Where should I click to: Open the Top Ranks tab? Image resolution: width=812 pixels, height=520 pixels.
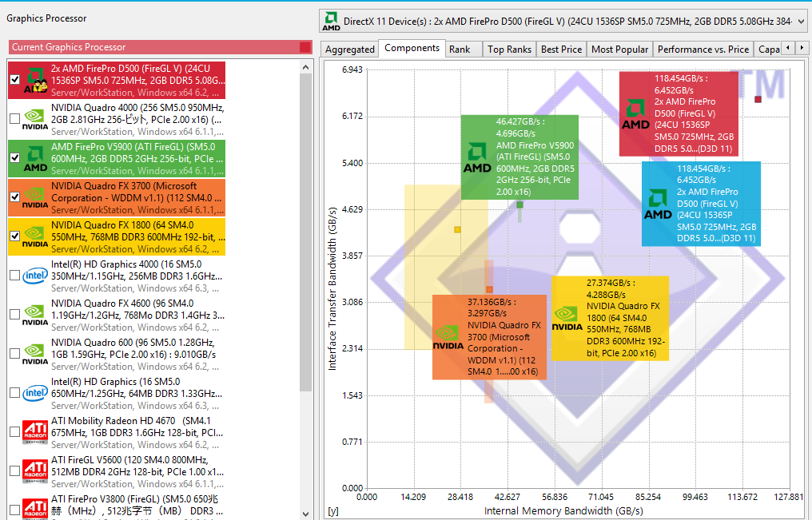[x=509, y=50]
